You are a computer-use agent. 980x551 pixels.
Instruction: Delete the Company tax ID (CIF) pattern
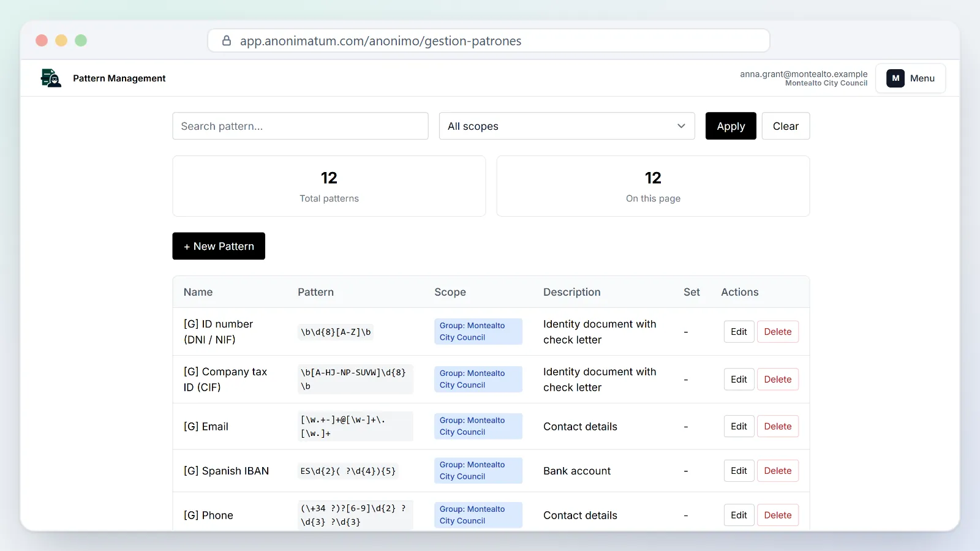point(778,380)
